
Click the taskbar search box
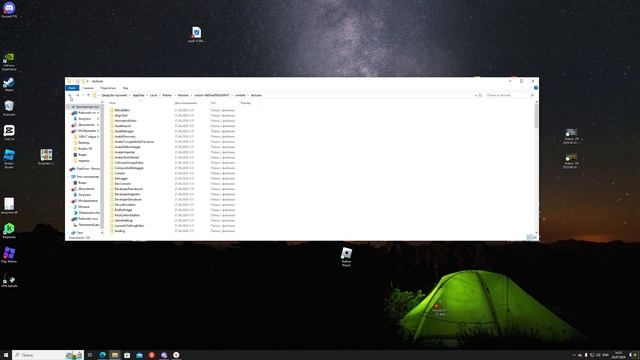(x=48, y=355)
